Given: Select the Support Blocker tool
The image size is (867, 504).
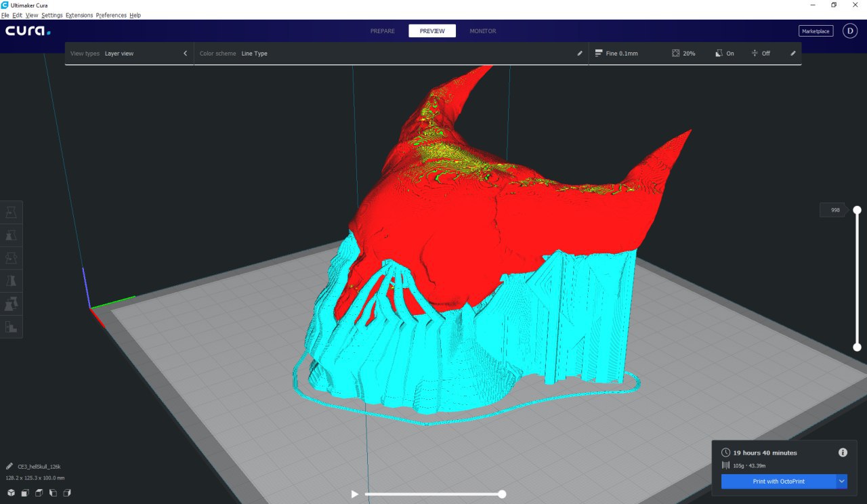Looking at the screenshot, I should click(x=12, y=327).
